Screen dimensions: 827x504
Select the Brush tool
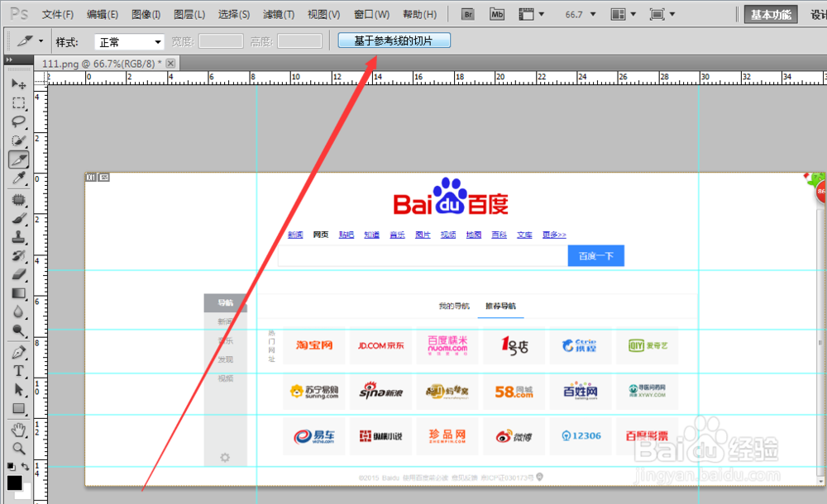[x=18, y=218]
